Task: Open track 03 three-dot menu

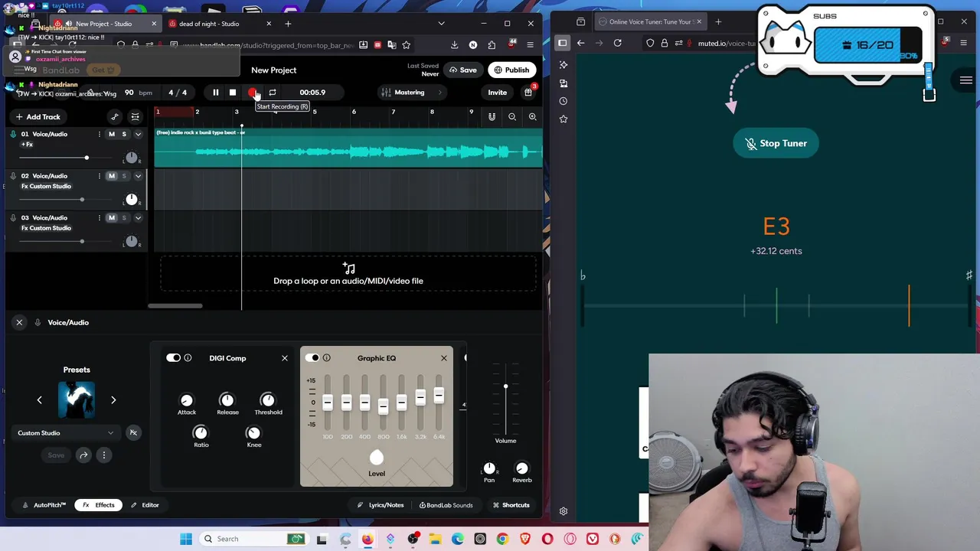Action: tap(99, 218)
